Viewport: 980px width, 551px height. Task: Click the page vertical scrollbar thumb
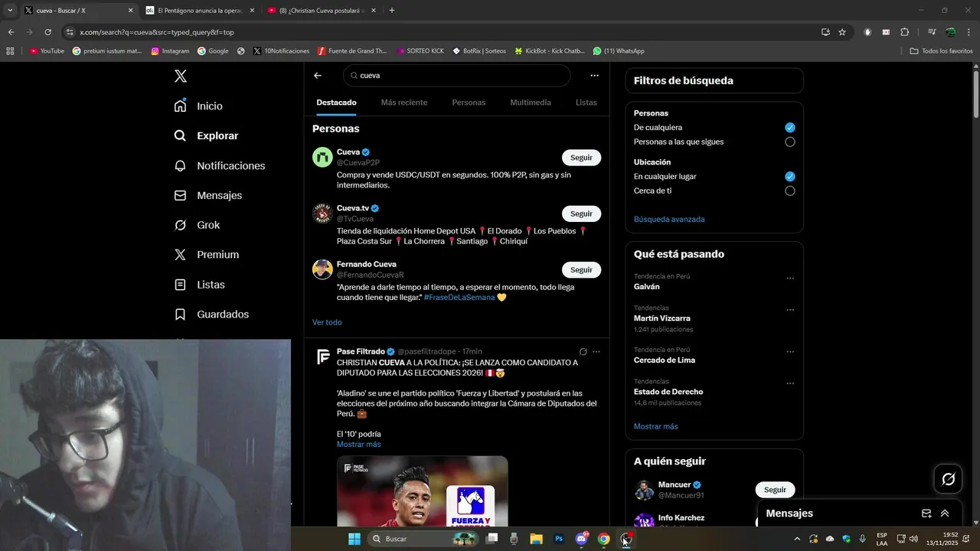pos(976,94)
